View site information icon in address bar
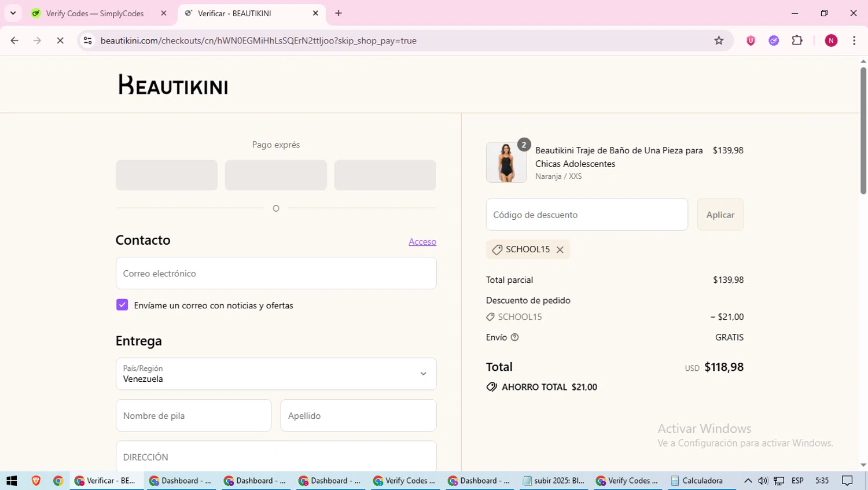Image resolution: width=868 pixels, height=490 pixels. pos(88,40)
